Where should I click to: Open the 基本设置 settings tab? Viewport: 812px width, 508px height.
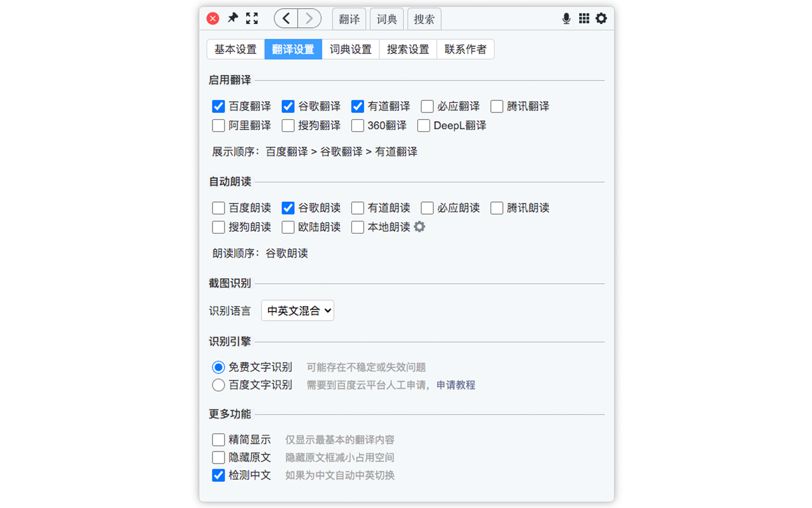tap(235, 49)
